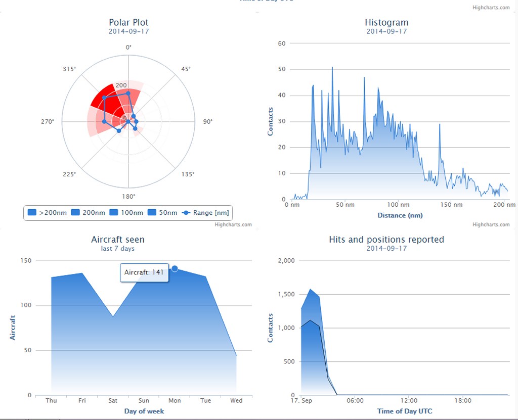The width and height of the screenshot is (518, 420).
Task: Click the blue swatch beside 50nm
Action: pyautogui.click(x=153, y=213)
